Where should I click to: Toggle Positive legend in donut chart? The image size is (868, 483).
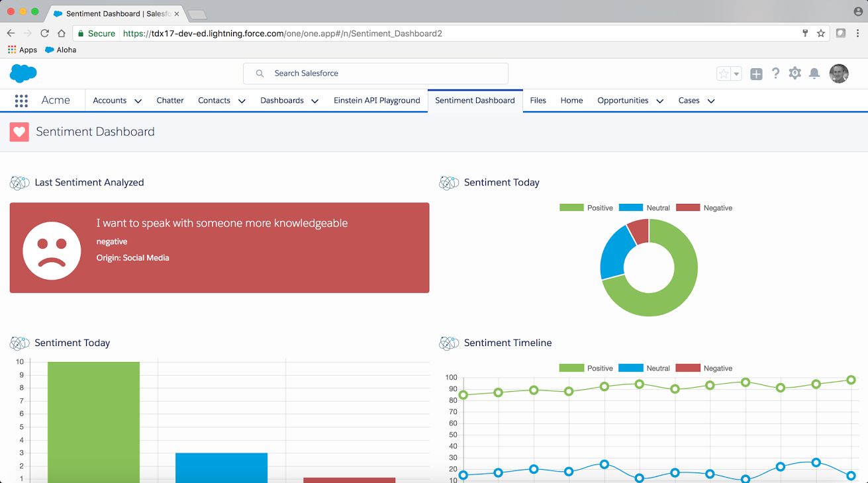pyautogui.click(x=586, y=208)
